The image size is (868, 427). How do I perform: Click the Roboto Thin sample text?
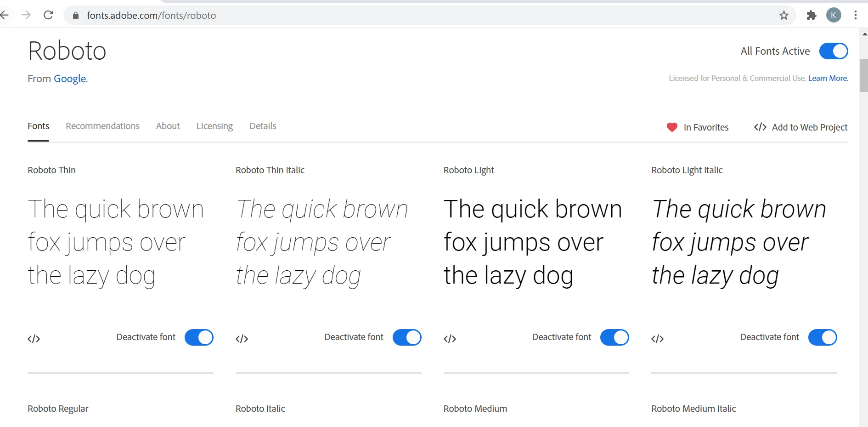tap(116, 242)
